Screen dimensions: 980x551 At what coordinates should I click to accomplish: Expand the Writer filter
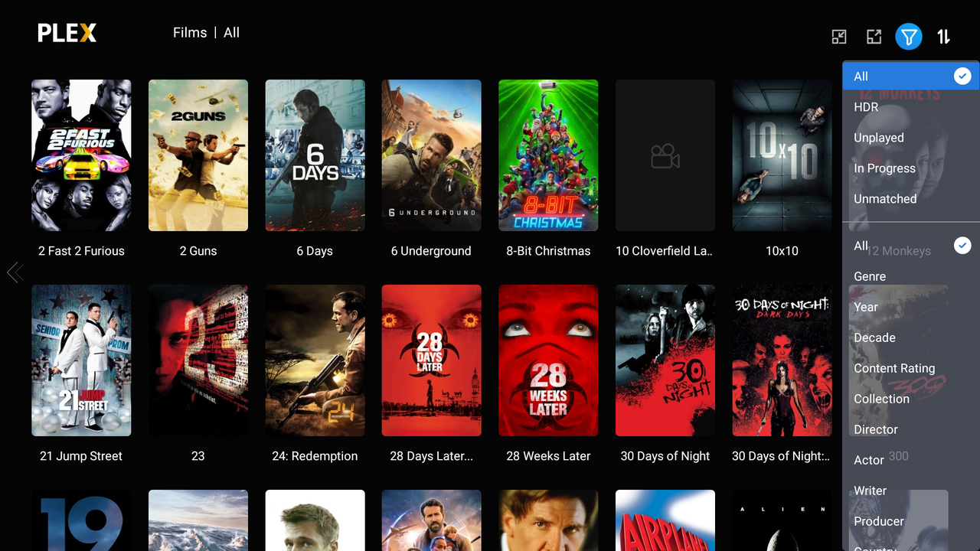click(911, 491)
